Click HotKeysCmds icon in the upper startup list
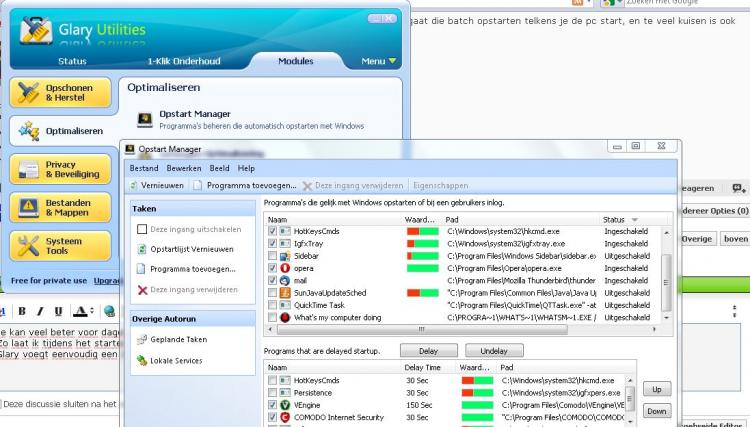This screenshot has width=750, height=427. 285,231
